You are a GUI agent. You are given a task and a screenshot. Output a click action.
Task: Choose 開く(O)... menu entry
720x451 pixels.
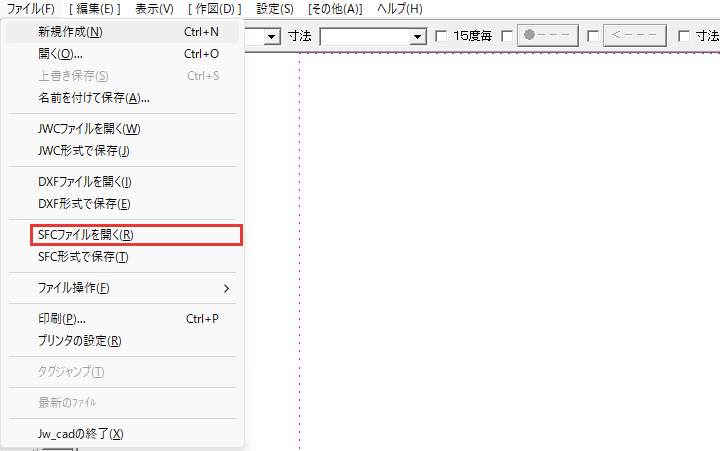click(x=122, y=54)
